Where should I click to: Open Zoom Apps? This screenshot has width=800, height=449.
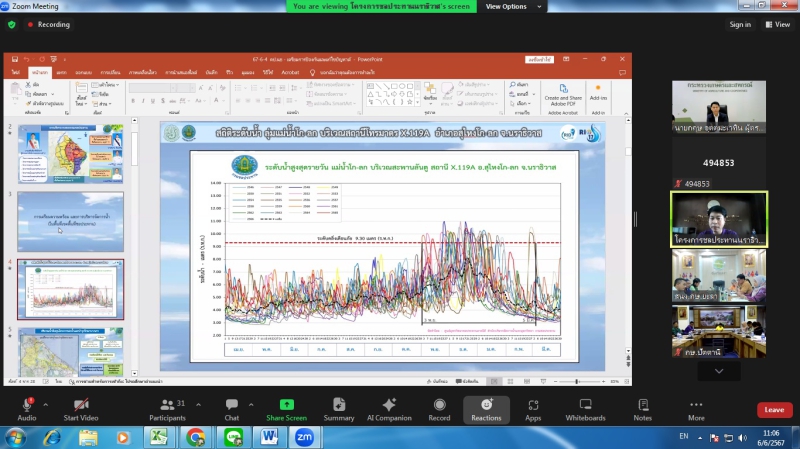tap(533, 406)
